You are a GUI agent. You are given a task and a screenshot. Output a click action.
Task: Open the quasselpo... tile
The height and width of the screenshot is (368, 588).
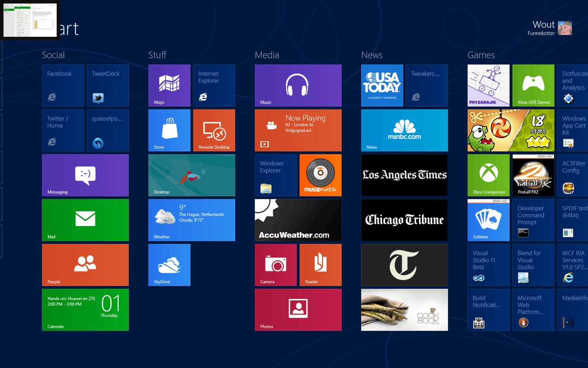tap(107, 130)
